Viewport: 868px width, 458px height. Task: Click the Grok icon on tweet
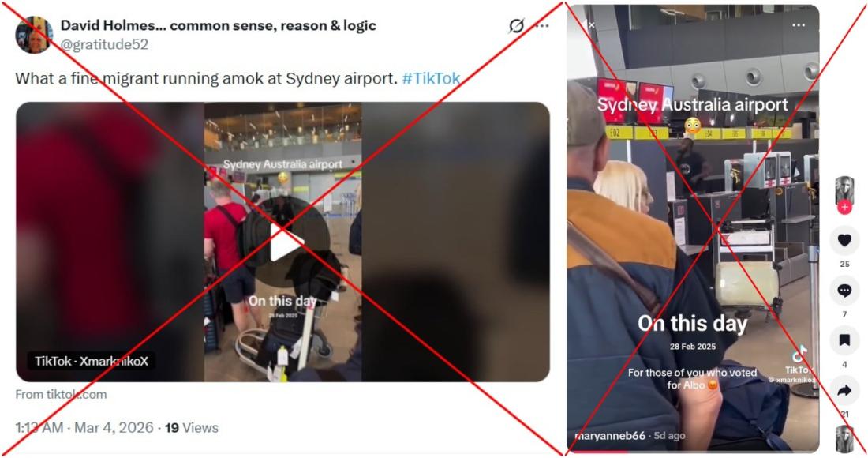517,25
